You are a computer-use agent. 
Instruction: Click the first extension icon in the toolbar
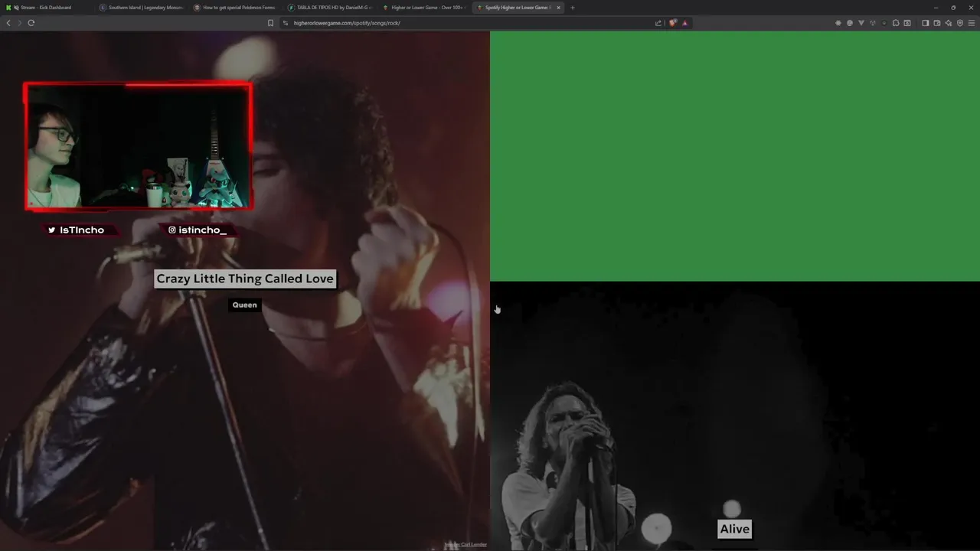[838, 23]
